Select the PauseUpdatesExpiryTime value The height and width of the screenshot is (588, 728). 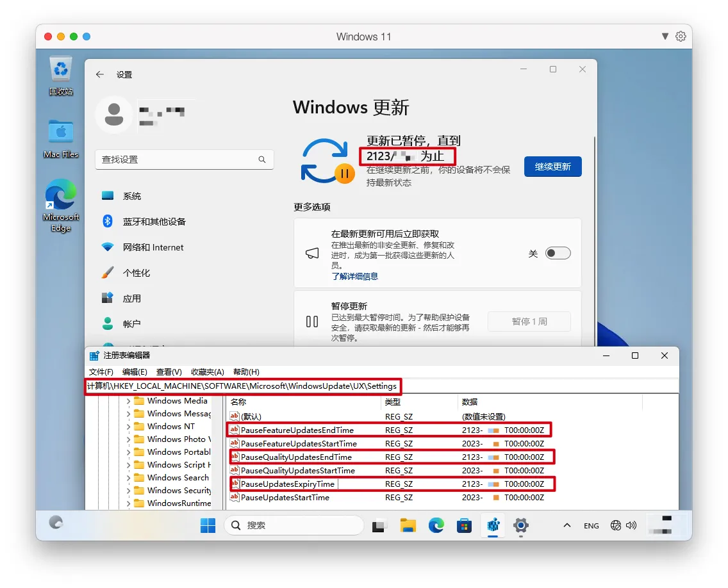point(287,484)
